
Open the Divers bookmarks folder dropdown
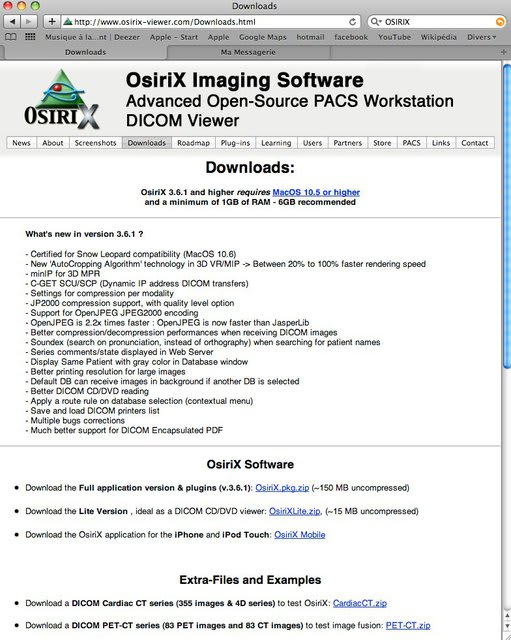[482, 37]
